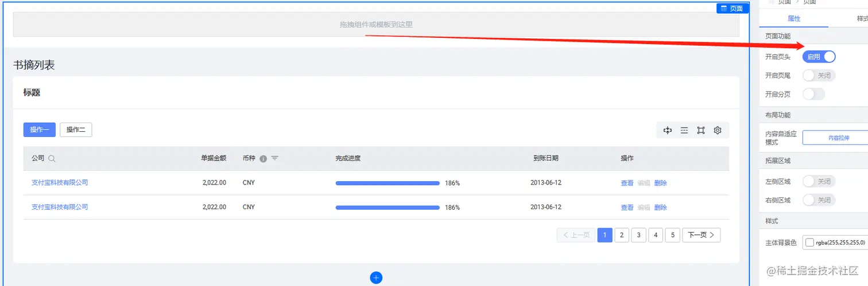Open first row 支付宝科技有限公司 link
This screenshot has width=868, height=286.
point(60,183)
